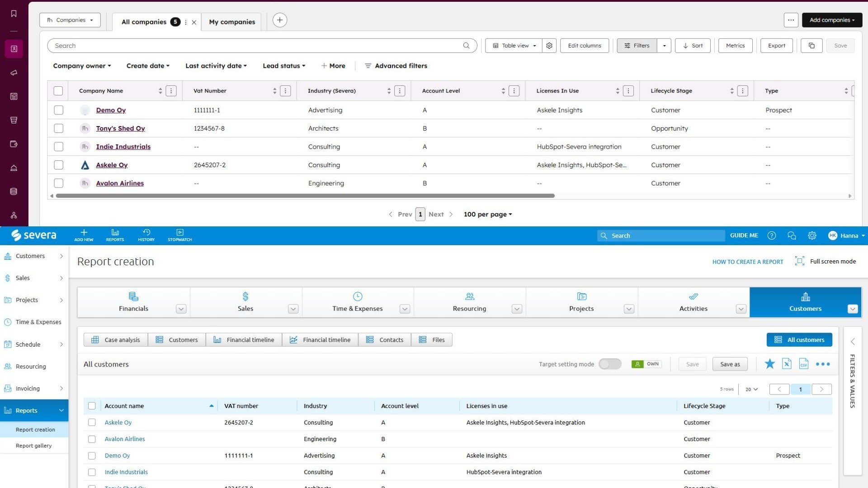This screenshot has width=868, height=488.
Task: Open the HOW TO CREATE A REPORT link
Action: [x=747, y=262]
